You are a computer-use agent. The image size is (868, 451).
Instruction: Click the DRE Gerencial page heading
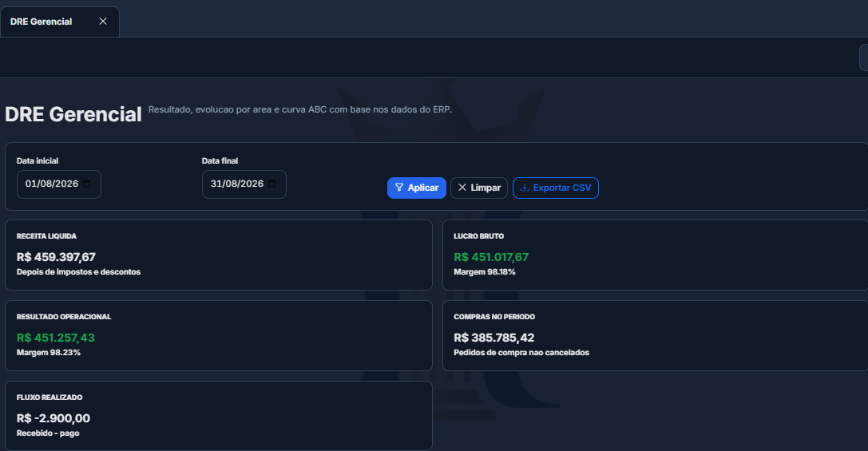[73, 115]
